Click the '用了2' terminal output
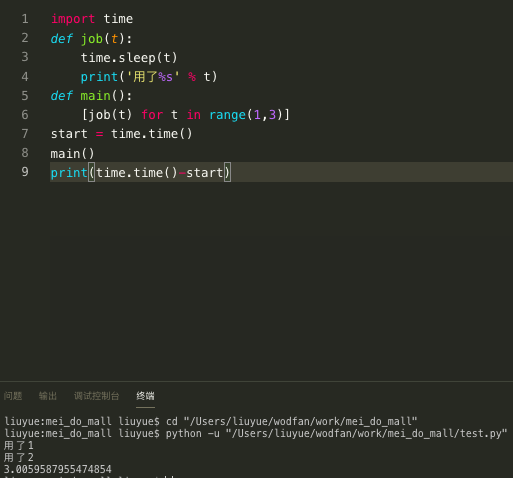 (19, 457)
